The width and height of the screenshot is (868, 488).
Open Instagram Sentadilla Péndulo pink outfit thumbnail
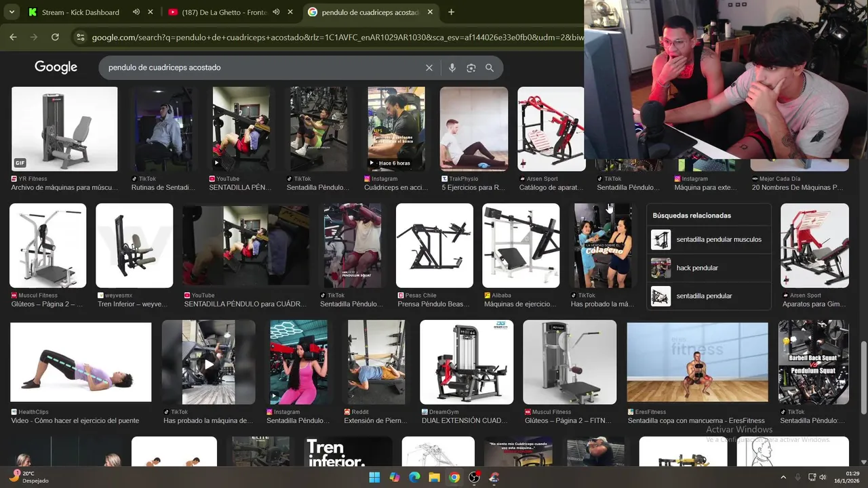tap(298, 362)
